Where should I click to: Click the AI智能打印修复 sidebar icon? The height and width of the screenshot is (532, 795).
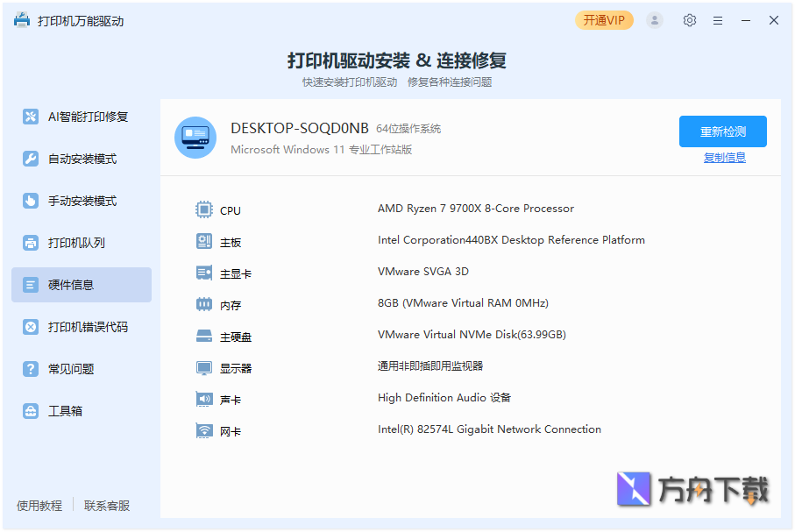point(31,117)
